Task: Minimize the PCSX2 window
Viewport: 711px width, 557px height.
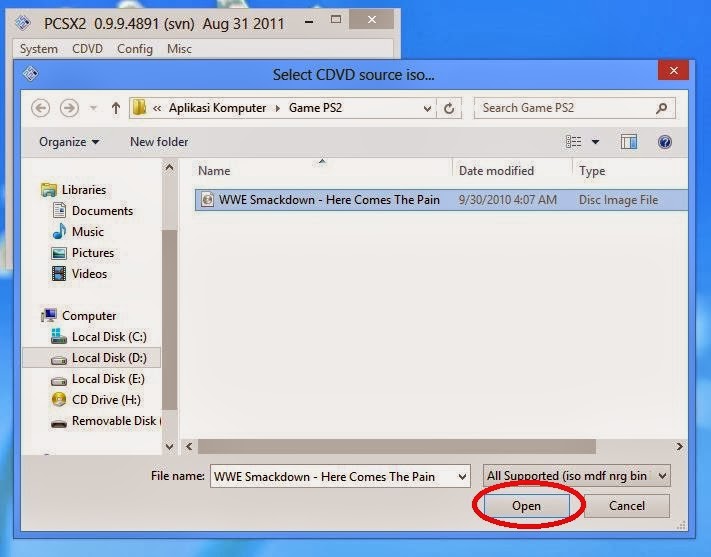Action: pyautogui.click(x=309, y=21)
